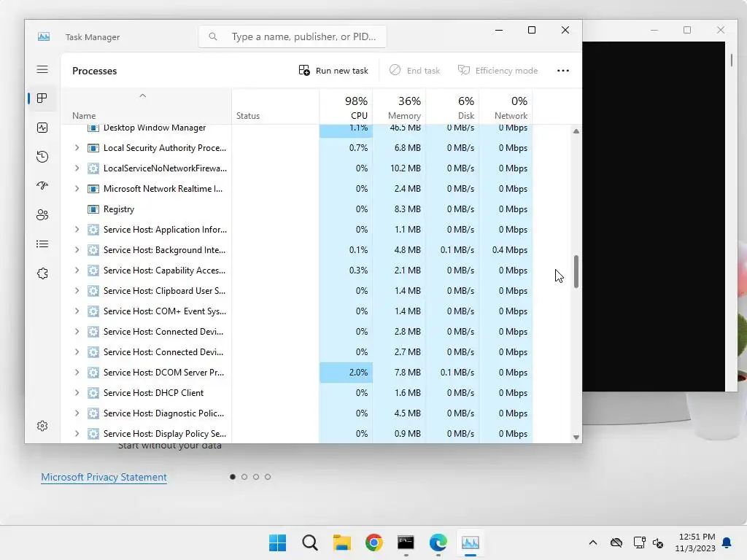Sort by the Status column header
Screen dimensions: 747x560
tap(275, 106)
